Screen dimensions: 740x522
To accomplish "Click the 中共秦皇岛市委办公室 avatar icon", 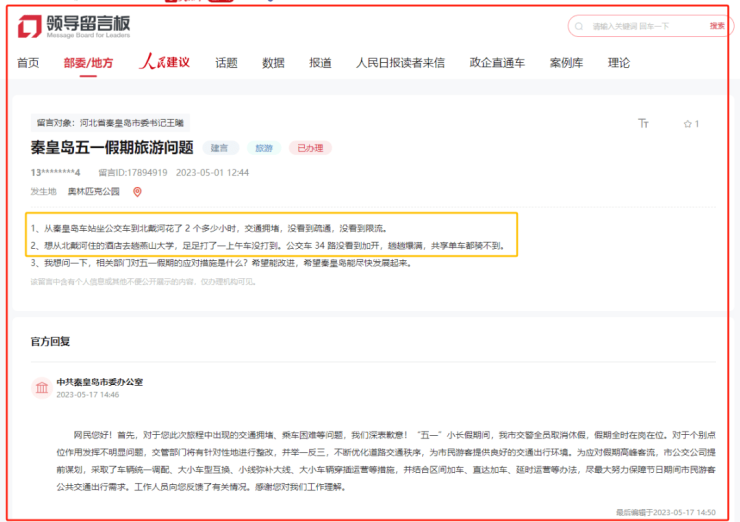I will tap(41, 388).
